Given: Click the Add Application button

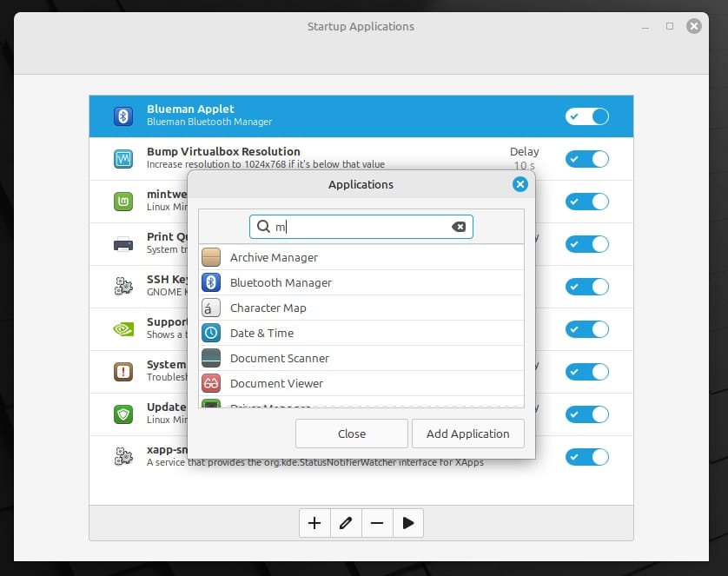Looking at the screenshot, I should point(467,433).
